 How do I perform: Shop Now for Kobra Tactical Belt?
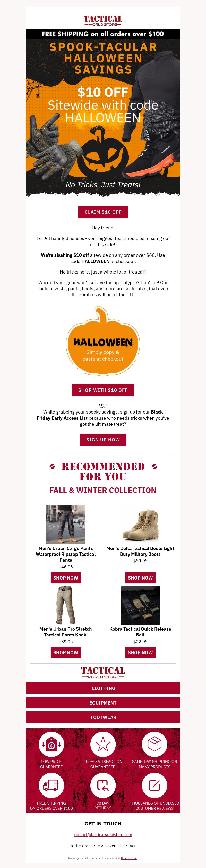pyautogui.click(x=140, y=653)
